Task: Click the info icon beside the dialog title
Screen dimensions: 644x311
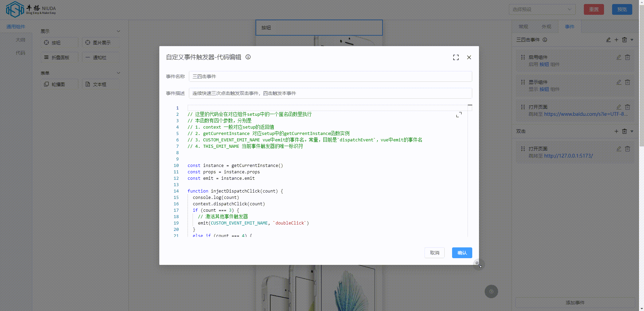Action: 248,57
